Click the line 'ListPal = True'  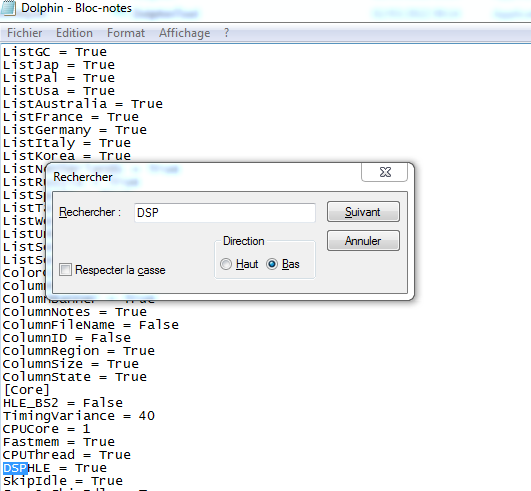59,78
